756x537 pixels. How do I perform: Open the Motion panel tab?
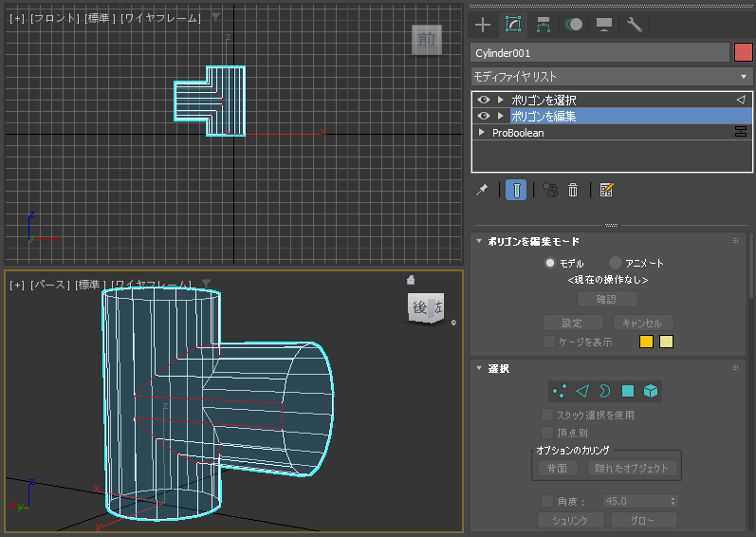pos(574,25)
